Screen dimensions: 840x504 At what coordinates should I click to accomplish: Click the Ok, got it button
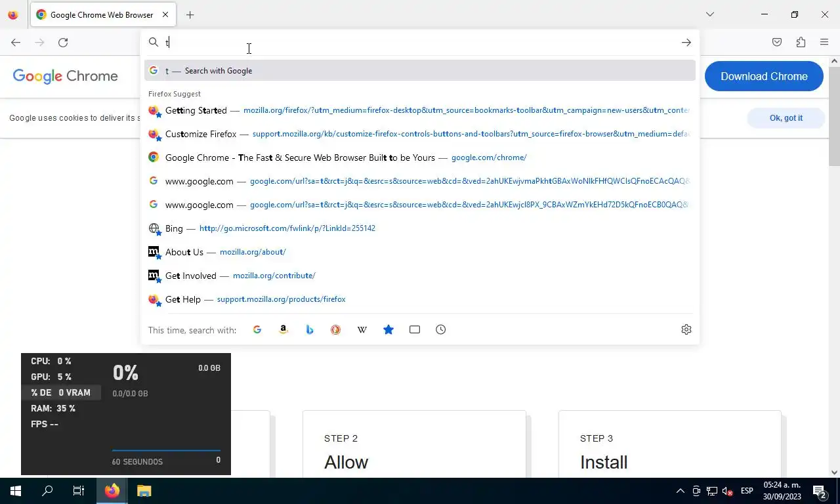[786, 118]
